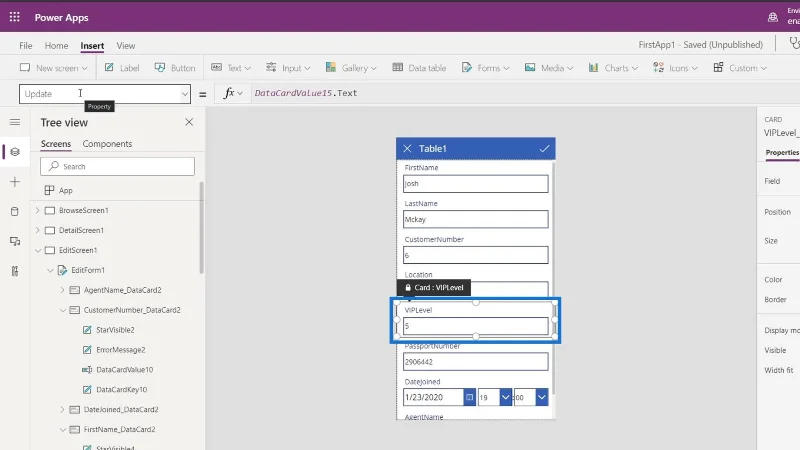Click the form cancel X icon
This screenshot has height=450, width=800.
coord(407,148)
